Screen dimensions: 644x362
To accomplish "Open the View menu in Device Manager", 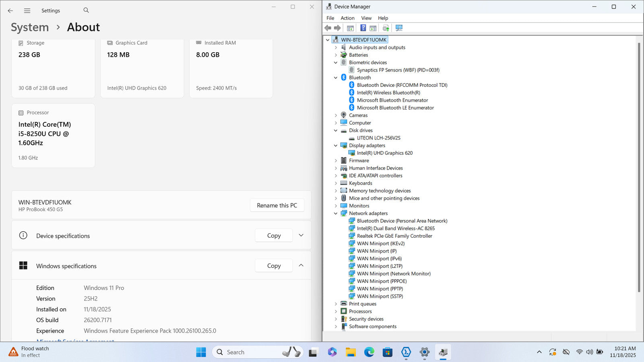I will 366,18.
